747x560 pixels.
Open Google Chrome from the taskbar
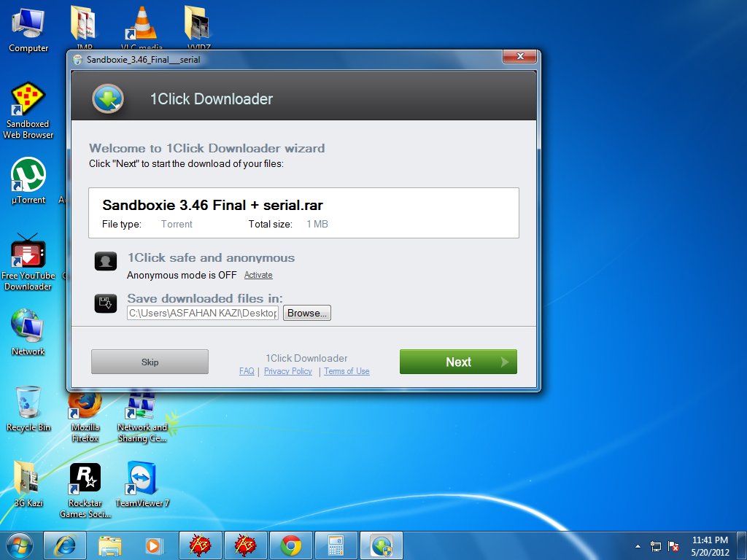pyautogui.click(x=291, y=545)
